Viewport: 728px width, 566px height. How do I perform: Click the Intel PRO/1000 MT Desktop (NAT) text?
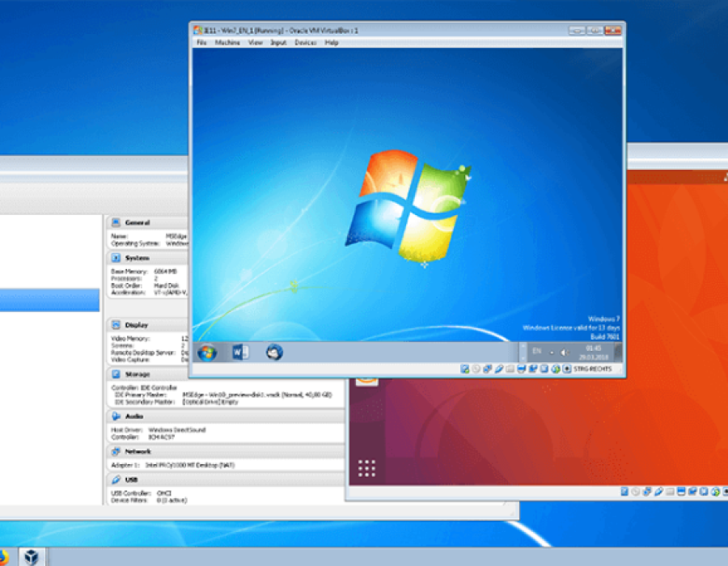point(190,465)
